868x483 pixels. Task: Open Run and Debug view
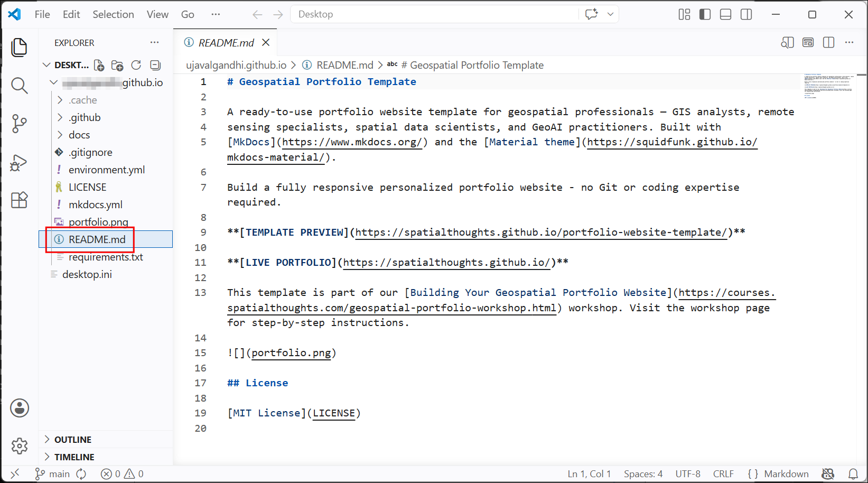[x=20, y=162]
